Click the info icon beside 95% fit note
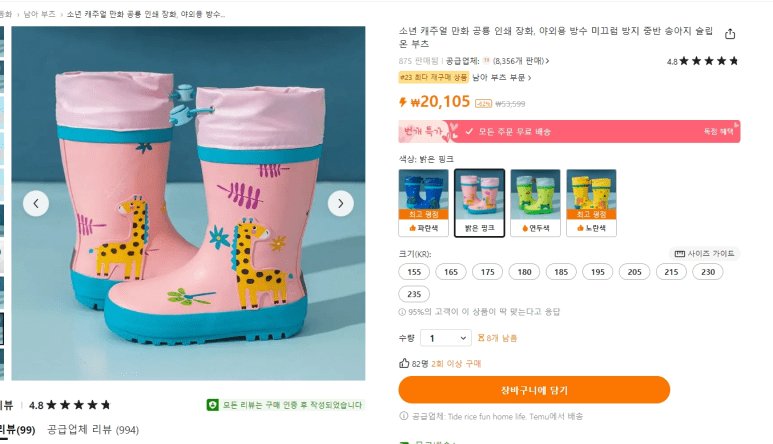The image size is (773, 444). (402, 313)
